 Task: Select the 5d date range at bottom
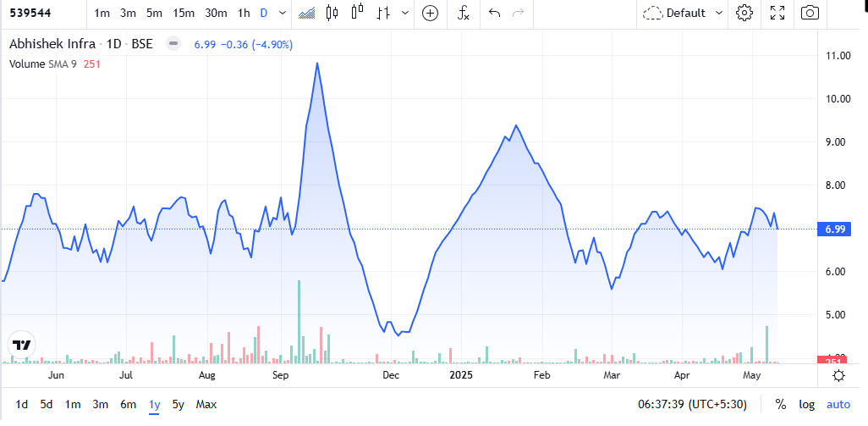tap(47, 405)
